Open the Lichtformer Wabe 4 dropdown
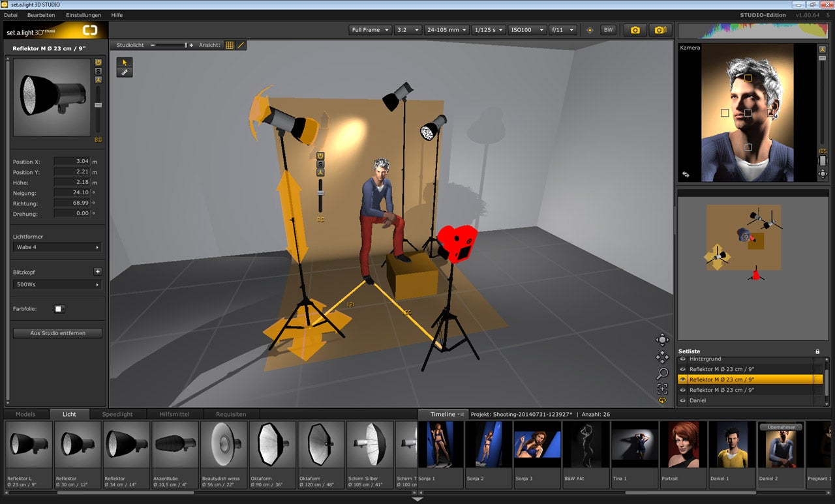Screen dimensions: 835x504 click(57, 247)
